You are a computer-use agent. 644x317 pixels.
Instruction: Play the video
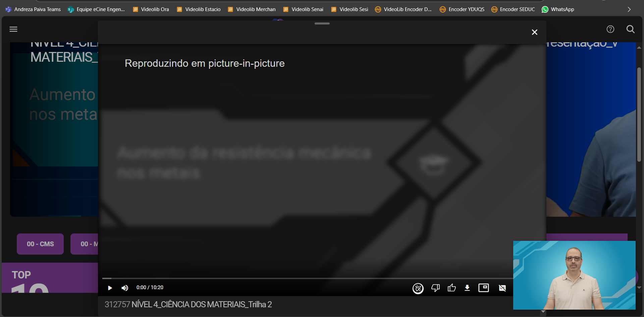coord(110,288)
